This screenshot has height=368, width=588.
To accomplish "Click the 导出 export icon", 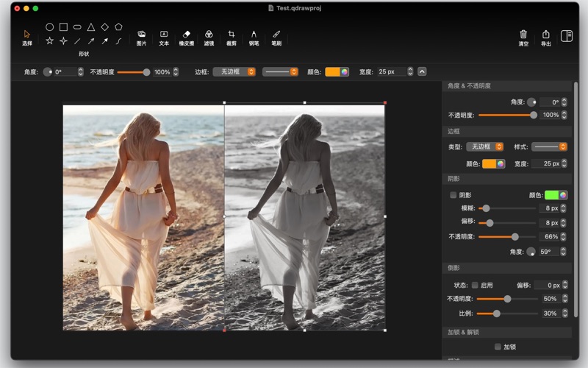I will point(546,35).
